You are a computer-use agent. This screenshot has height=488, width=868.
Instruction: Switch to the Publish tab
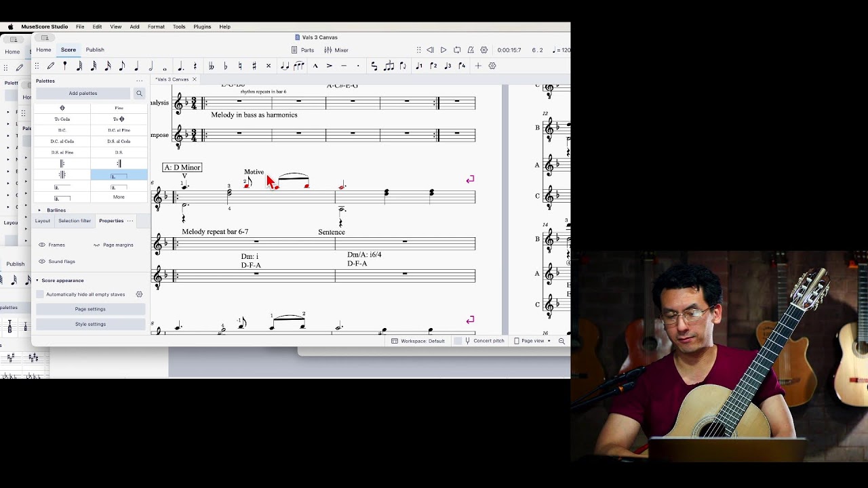point(95,49)
